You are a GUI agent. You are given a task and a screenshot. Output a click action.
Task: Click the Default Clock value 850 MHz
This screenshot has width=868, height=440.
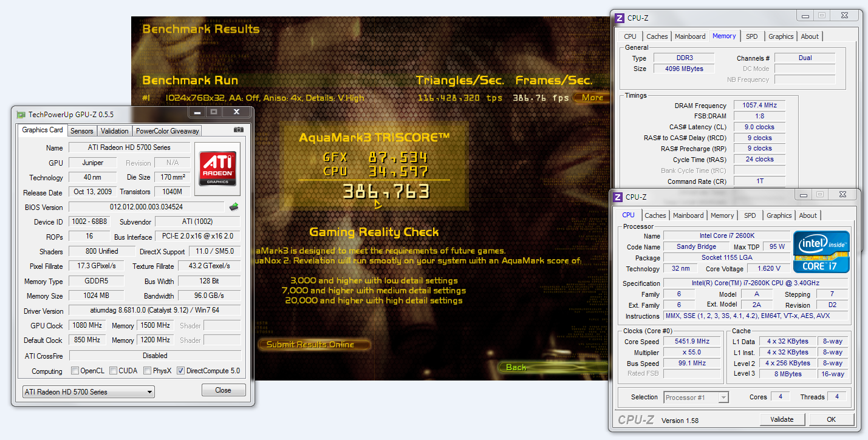[x=87, y=340]
